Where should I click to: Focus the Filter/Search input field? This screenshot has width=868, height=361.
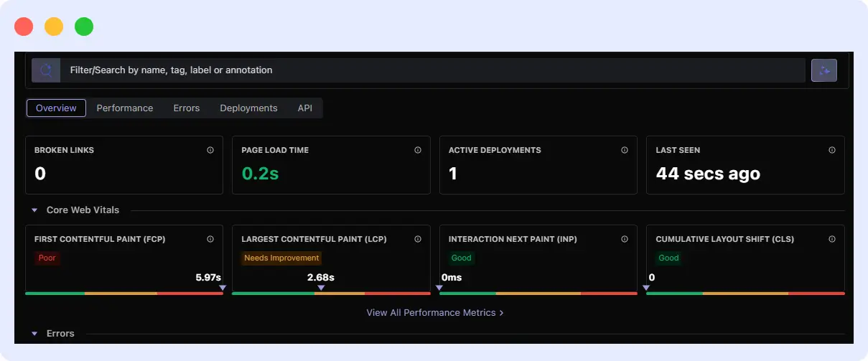[432, 70]
